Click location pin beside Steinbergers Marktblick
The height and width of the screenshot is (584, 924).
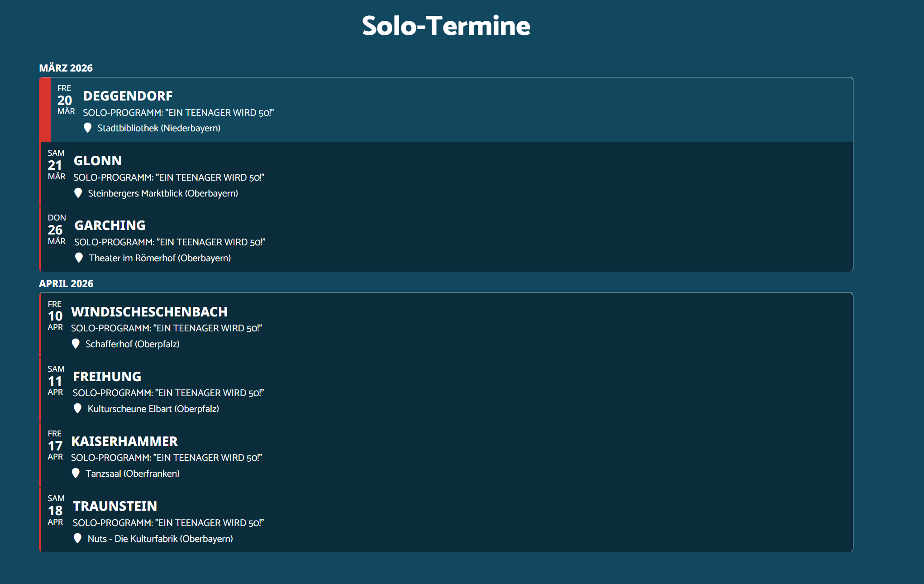78,193
